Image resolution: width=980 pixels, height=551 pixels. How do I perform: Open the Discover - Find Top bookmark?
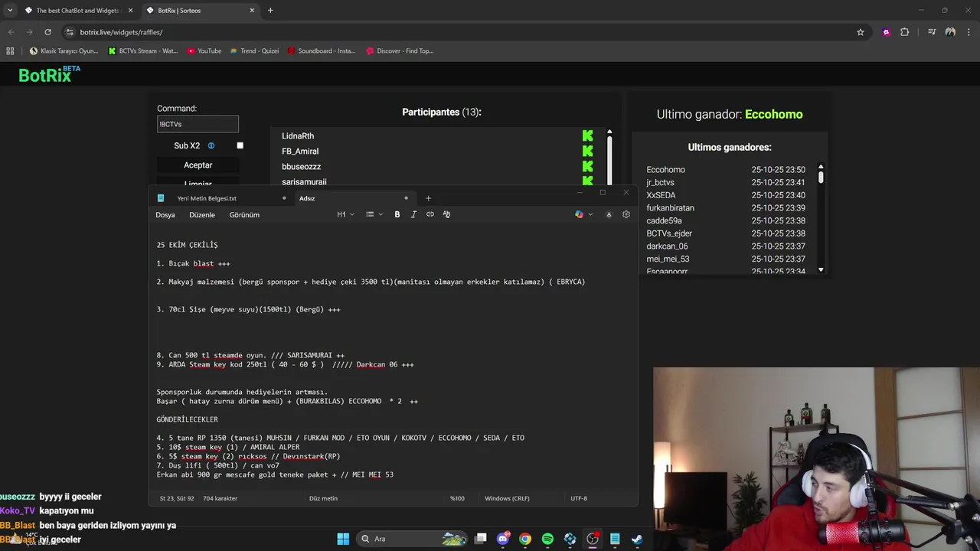pyautogui.click(x=400, y=51)
